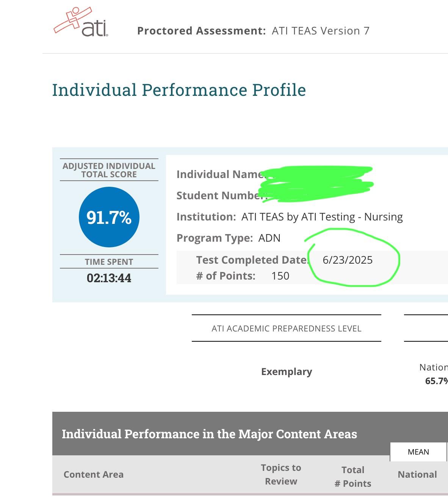Select the "ATI TEAS Version 7" assessment title
The width and height of the screenshot is (448, 497).
coord(320,31)
